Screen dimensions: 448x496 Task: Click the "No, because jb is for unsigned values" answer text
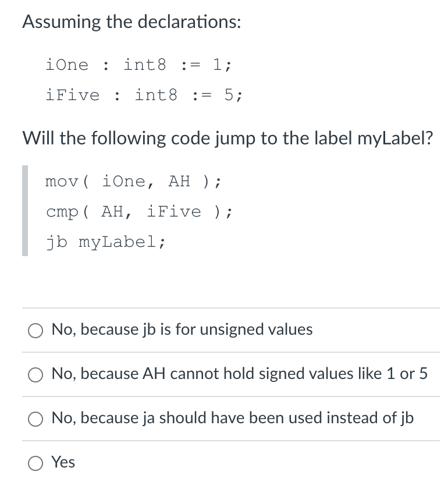(182, 330)
